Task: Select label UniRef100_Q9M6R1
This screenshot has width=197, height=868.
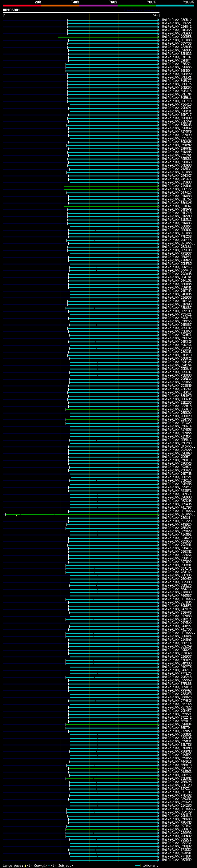Action: pos(176,108)
